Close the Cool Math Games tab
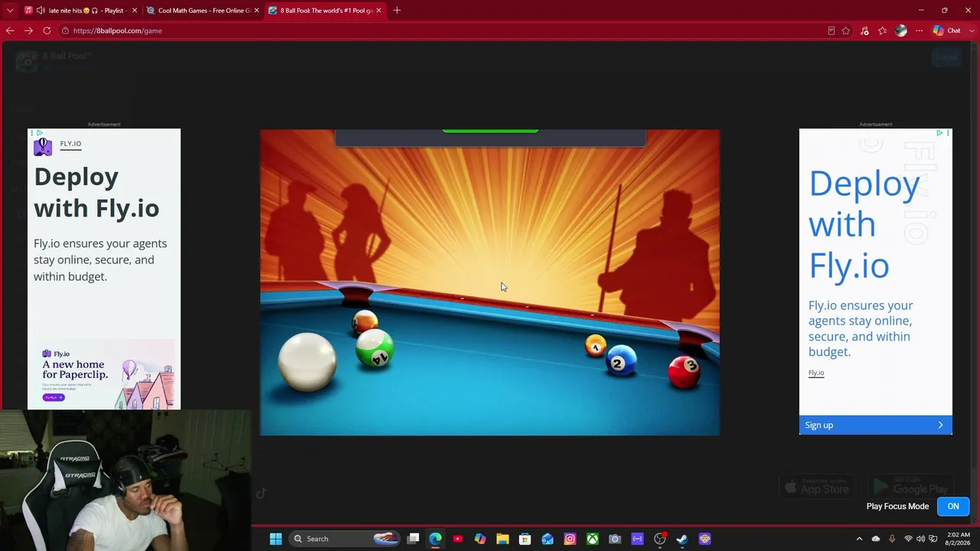 (x=256, y=11)
